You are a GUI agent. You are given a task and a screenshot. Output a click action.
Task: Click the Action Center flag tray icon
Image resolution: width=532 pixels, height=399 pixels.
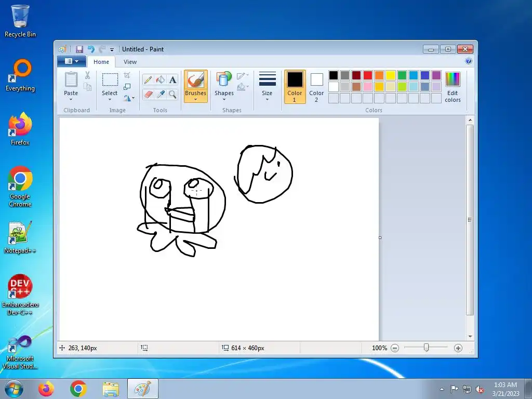coord(454,389)
